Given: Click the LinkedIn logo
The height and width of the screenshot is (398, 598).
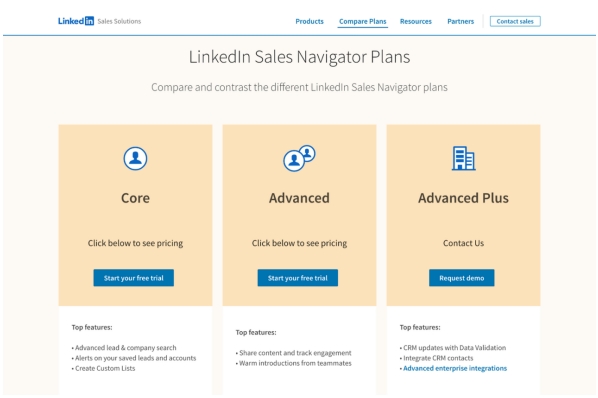Looking at the screenshot, I should pyautogui.click(x=76, y=21).
